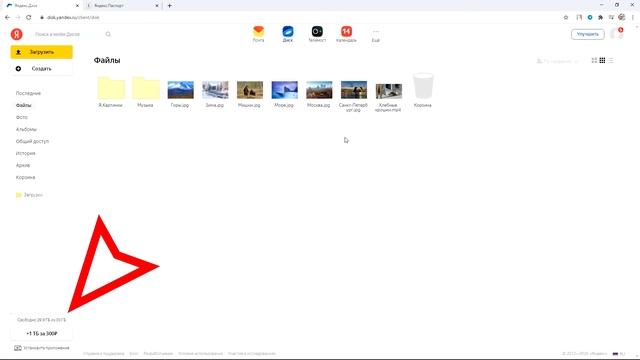Open the browser three-dot menu
The image size is (640, 360).
click(x=633, y=18)
